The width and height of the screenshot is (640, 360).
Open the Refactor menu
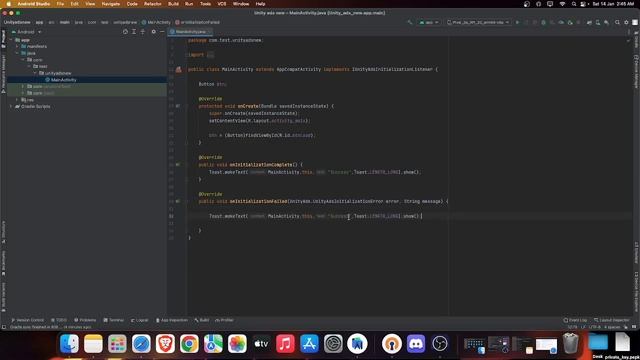pos(153,4)
